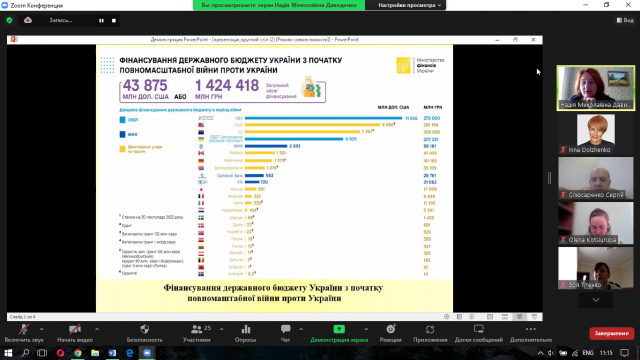640x360 pixels.
Task: Select Irina Dolzhenko video thumbnail
Action: pos(596,134)
